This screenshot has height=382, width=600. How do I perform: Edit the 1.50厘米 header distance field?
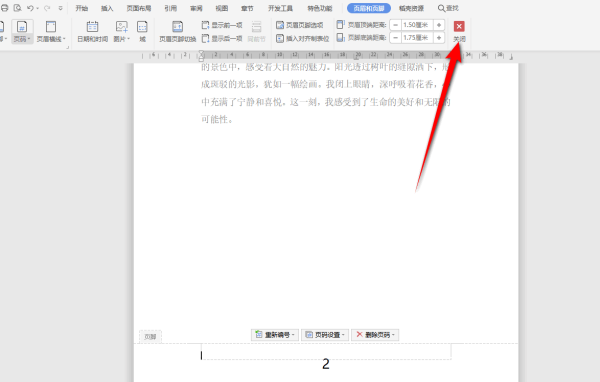click(416, 25)
